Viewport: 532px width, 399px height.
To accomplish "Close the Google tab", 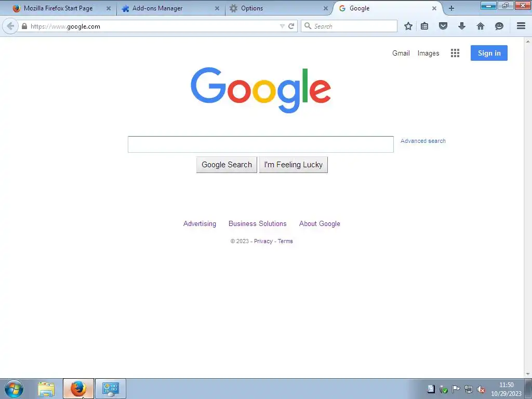I will pyautogui.click(x=434, y=8).
